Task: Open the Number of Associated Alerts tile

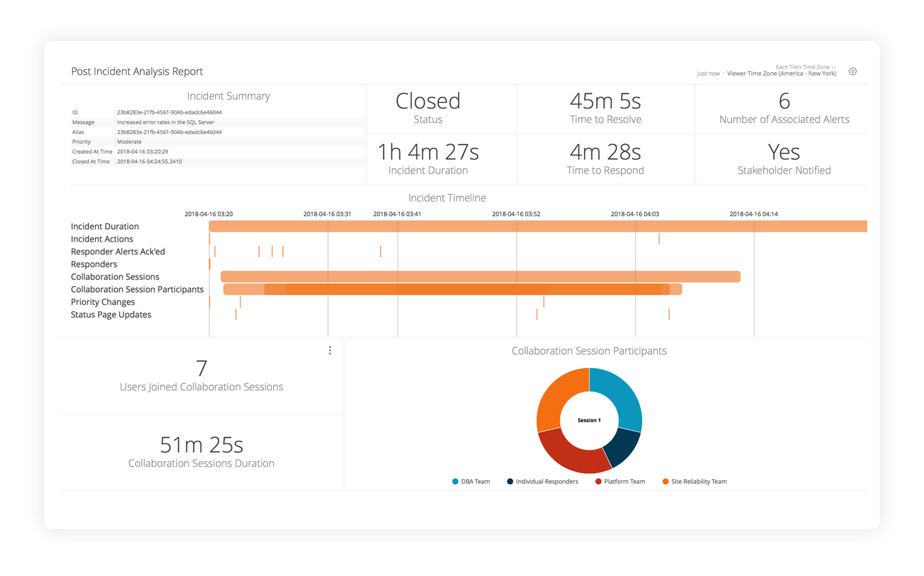Action: [784, 108]
